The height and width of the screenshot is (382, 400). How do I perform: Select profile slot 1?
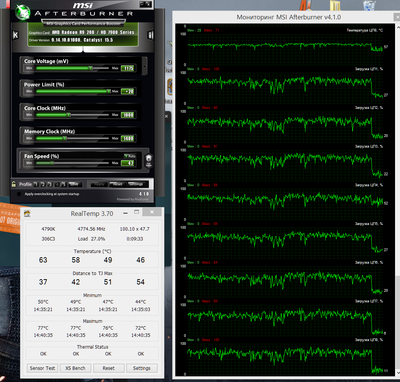click(x=36, y=184)
